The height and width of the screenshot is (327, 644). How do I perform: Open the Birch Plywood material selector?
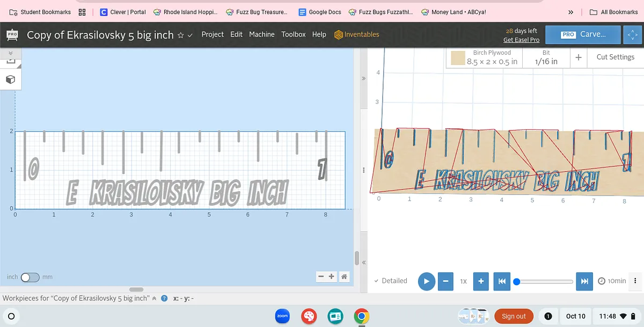click(484, 57)
